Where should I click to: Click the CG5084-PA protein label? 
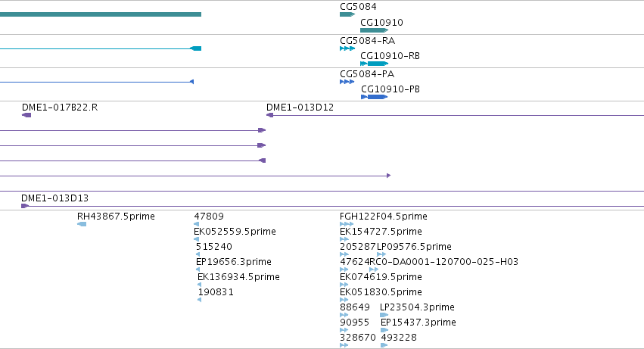click(367, 74)
